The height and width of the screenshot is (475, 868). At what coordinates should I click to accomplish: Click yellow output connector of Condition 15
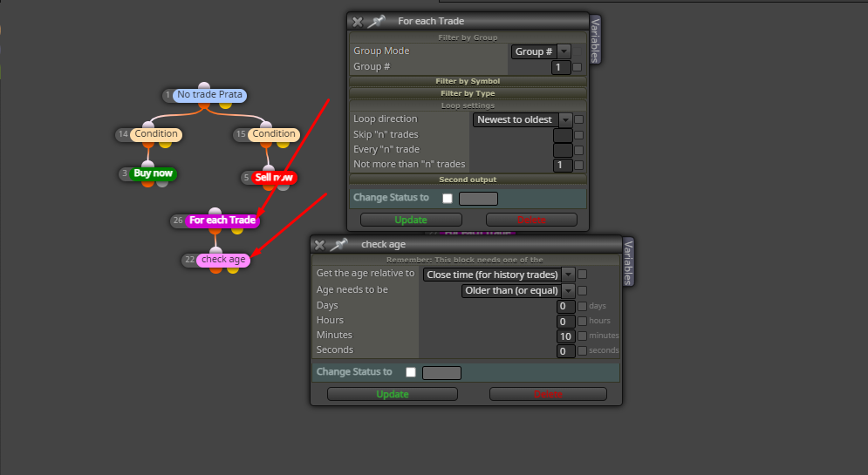tap(283, 144)
